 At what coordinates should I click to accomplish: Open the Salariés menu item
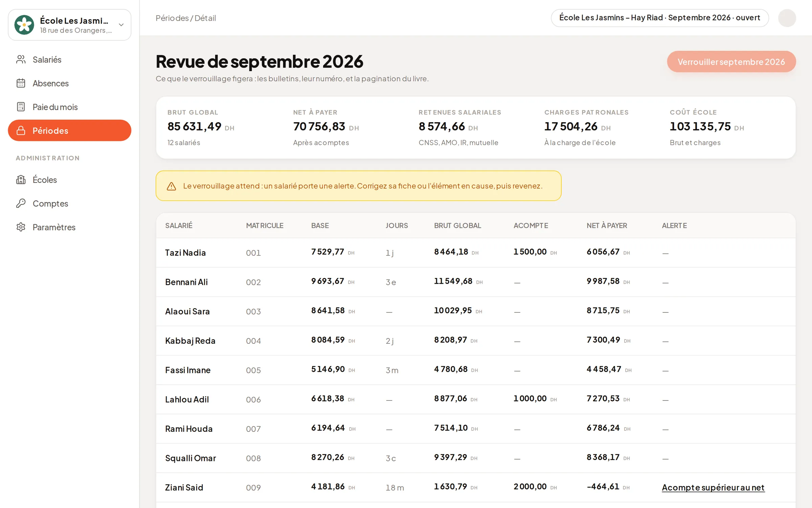70,60
